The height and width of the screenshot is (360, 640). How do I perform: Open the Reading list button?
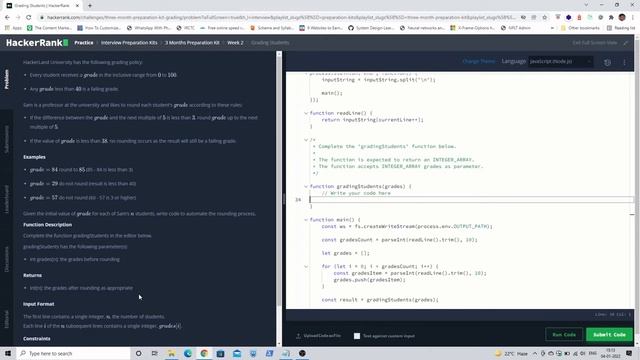[x=621, y=28]
